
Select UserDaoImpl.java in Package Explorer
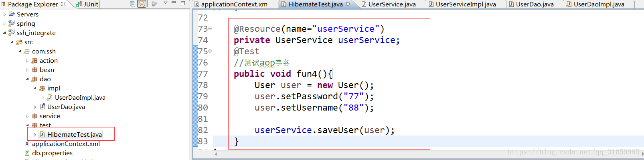[80, 98]
